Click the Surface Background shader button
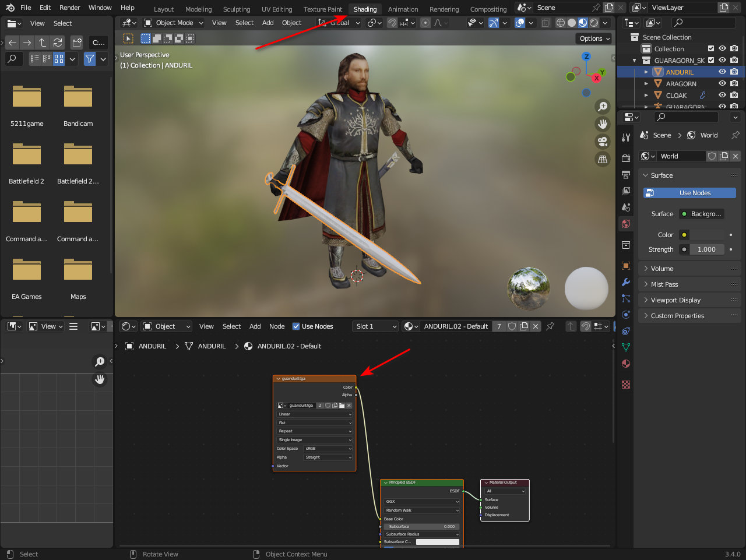This screenshot has height=560, width=746. (702, 214)
